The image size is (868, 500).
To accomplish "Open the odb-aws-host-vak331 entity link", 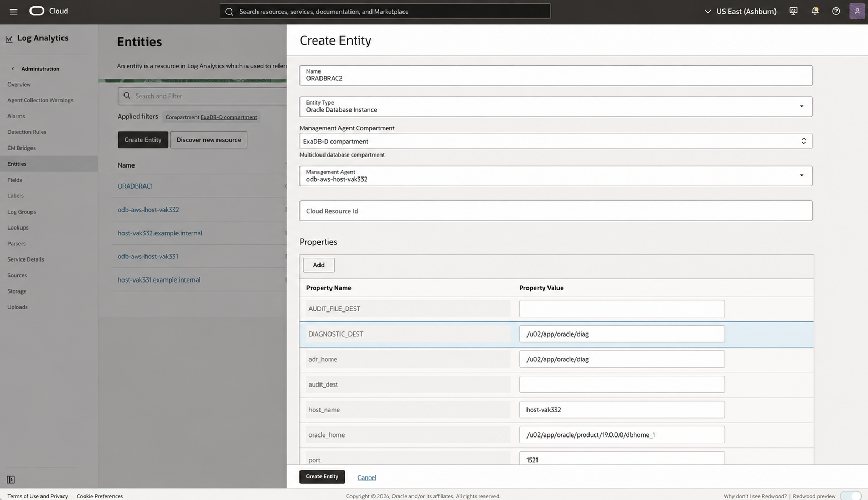I will pos(148,256).
